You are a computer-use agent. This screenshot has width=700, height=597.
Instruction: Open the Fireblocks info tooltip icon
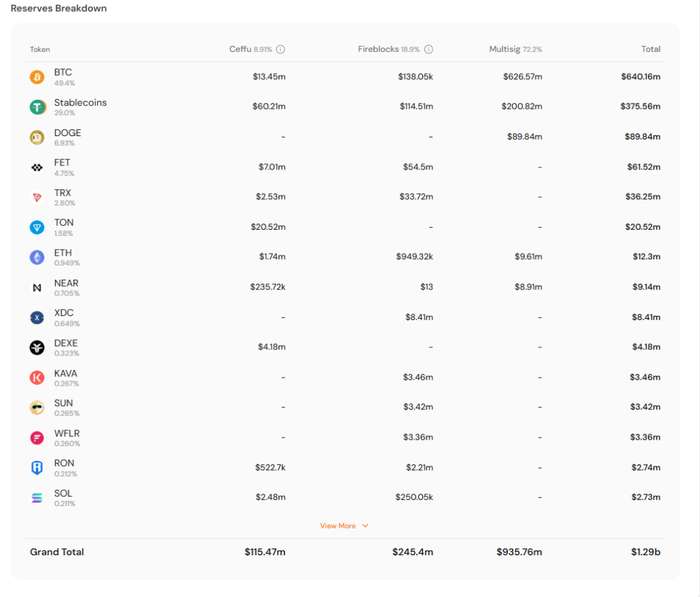point(429,49)
